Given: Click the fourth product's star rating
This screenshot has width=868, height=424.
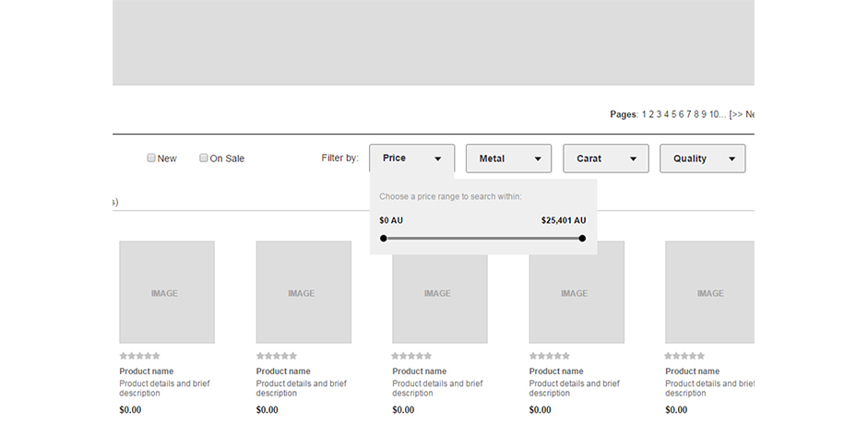Looking at the screenshot, I should coord(549,356).
